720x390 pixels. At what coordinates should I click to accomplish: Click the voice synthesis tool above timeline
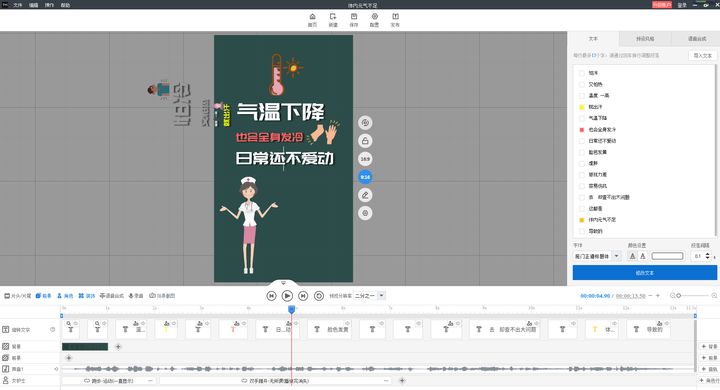[x=112, y=296]
